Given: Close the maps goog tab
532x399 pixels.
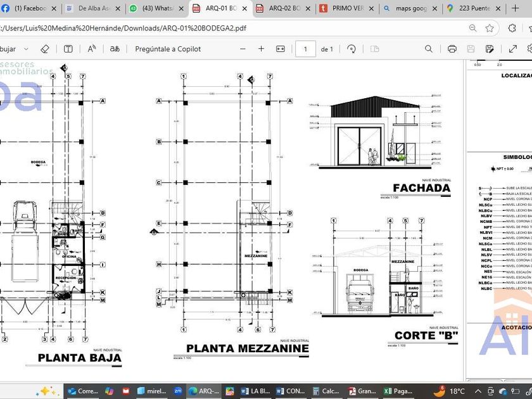Looking at the screenshot, I should 434,9.
